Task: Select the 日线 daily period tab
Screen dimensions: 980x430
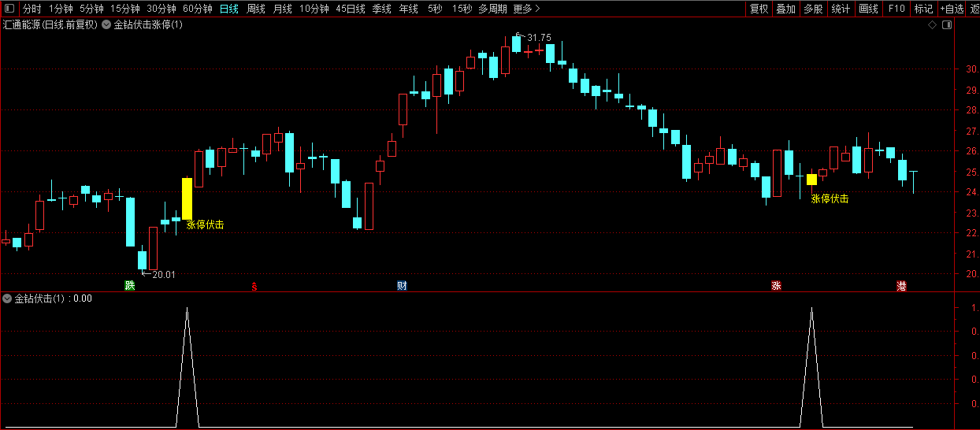Action: (228, 9)
